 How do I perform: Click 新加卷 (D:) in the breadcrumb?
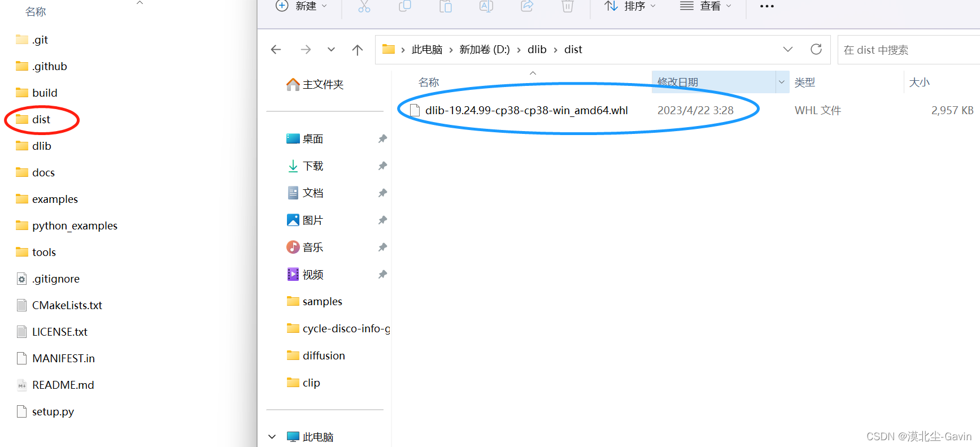click(485, 50)
